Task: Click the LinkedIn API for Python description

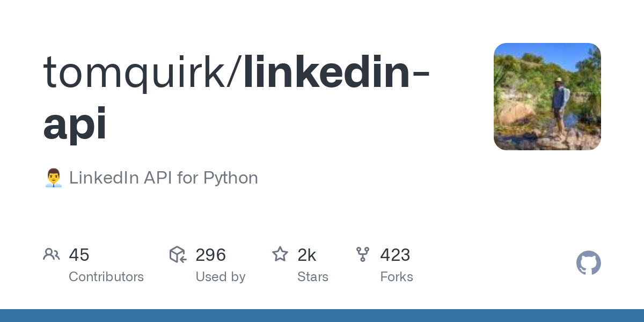Action: coord(164,178)
